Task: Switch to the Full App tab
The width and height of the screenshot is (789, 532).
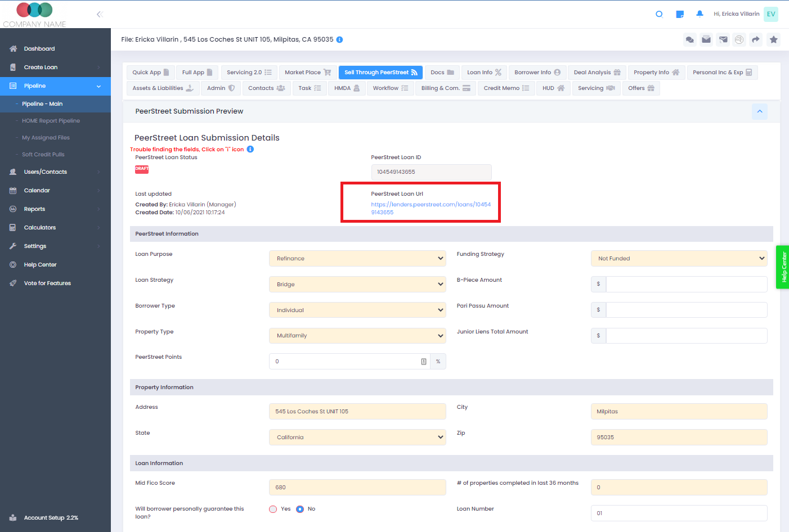Action: tap(197, 73)
